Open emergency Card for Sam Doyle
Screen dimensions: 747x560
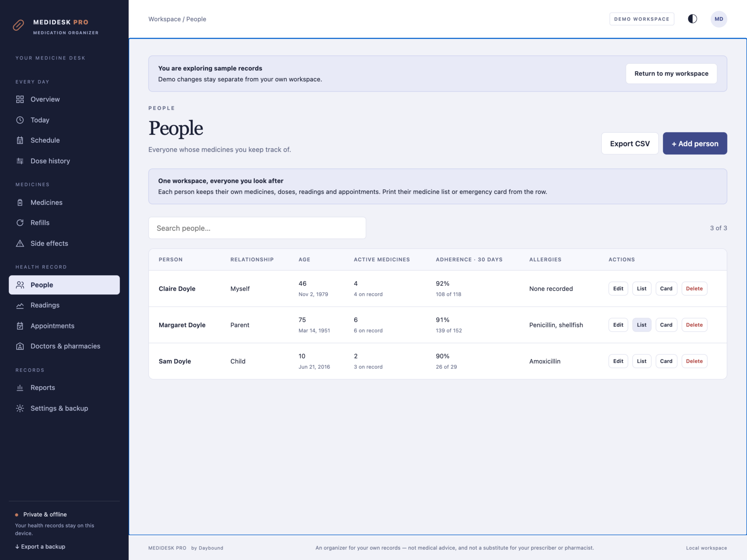point(666,361)
